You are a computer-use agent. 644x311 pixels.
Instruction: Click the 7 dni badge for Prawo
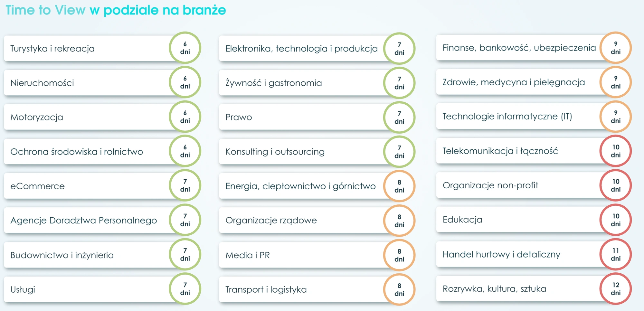[399, 117]
